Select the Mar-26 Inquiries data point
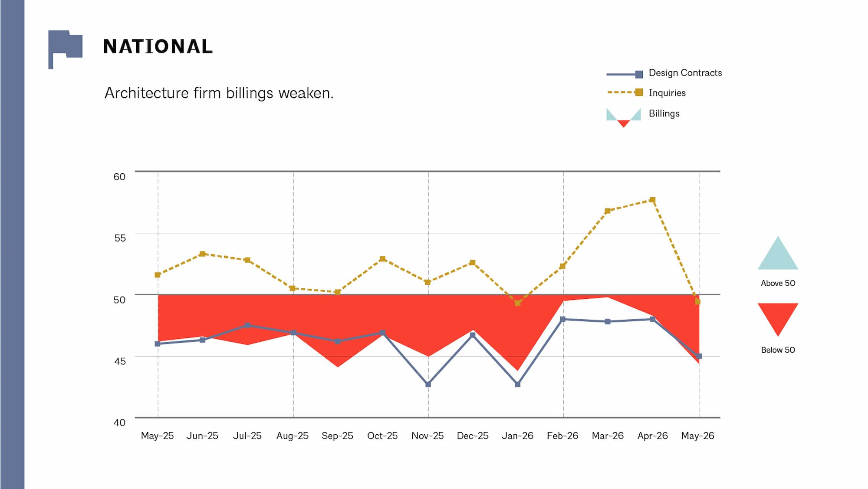 [608, 211]
